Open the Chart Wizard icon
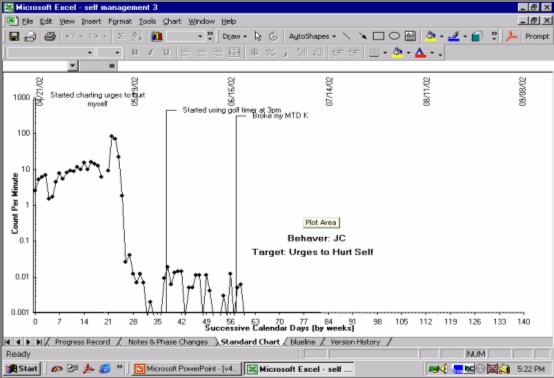 (x=157, y=36)
